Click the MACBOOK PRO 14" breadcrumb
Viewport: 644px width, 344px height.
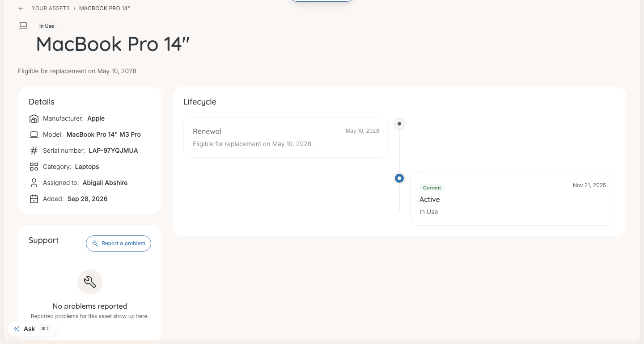[105, 8]
